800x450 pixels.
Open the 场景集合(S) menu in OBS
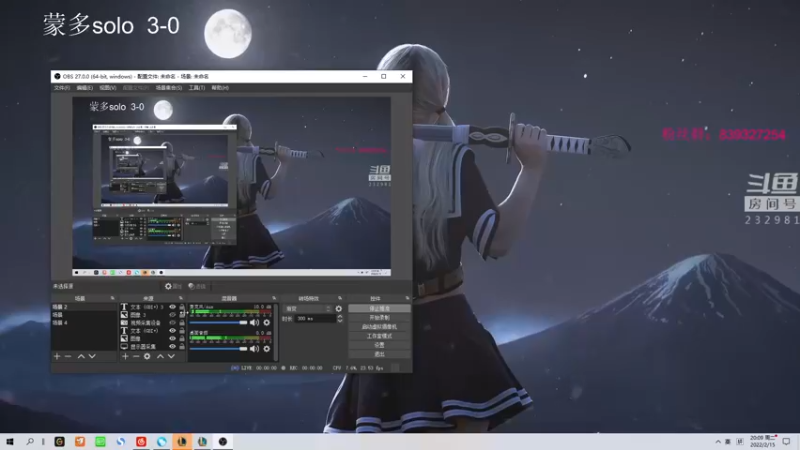pyautogui.click(x=168, y=88)
